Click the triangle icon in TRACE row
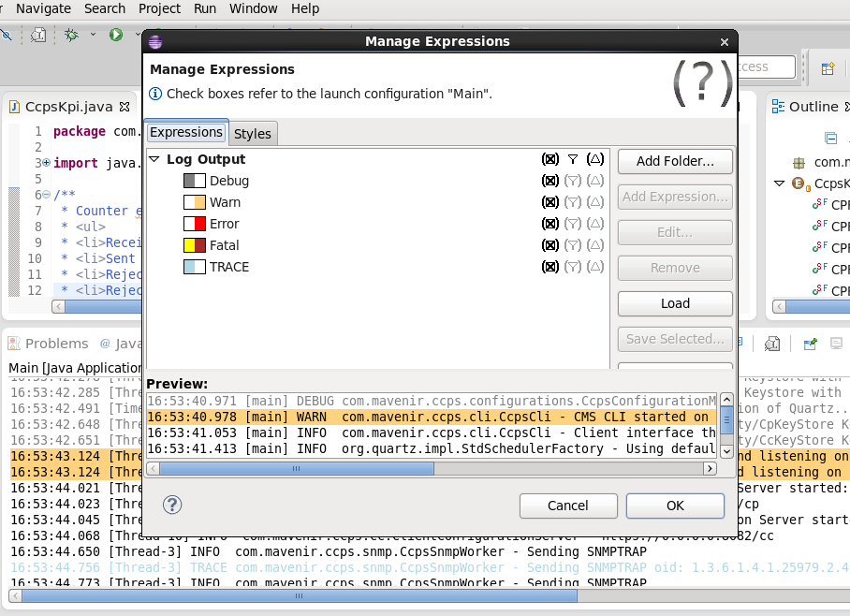The width and height of the screenshot is (850, 616). pos(595,267)
